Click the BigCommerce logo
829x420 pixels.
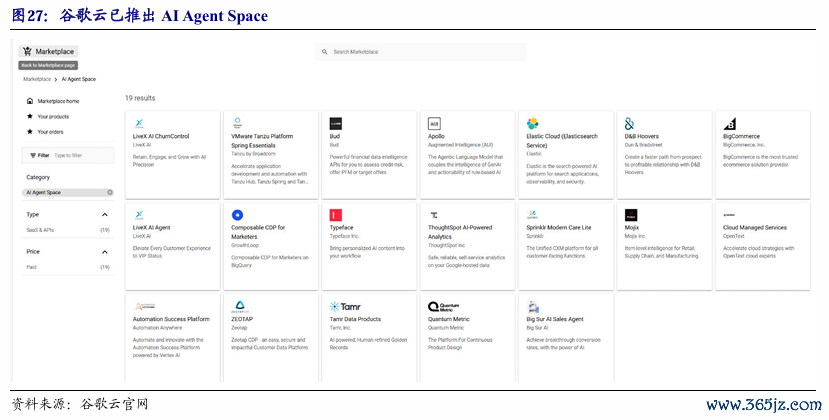pos(730,124)
